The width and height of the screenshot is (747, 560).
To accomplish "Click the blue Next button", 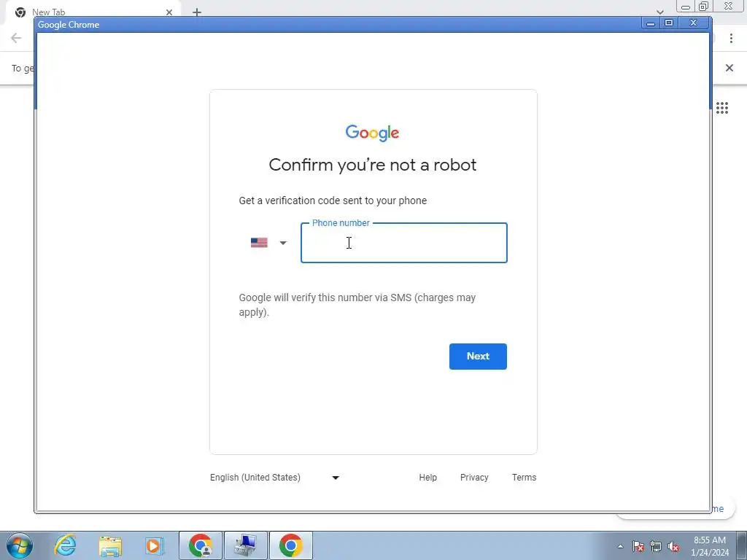I will [478, 356].
